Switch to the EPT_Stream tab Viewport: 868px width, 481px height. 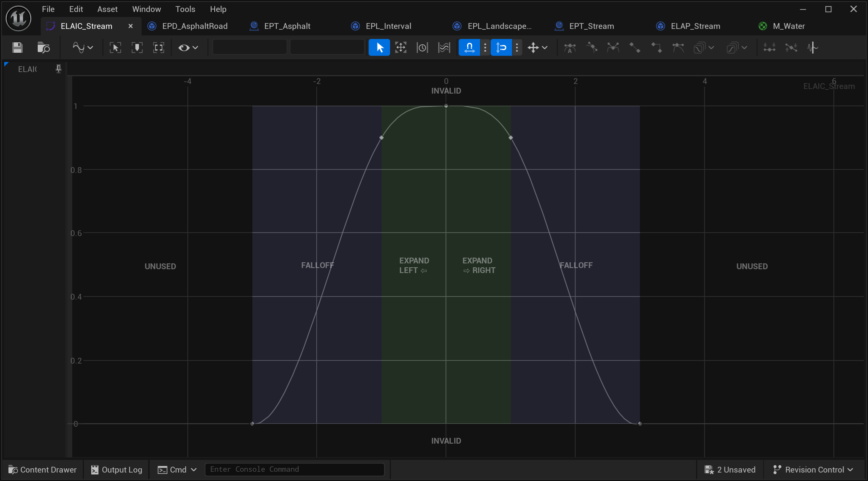[591, 26]
